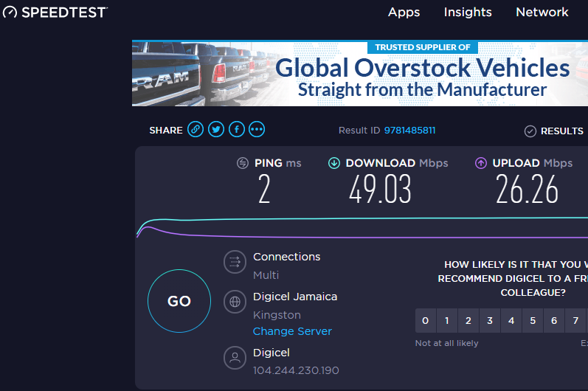This screenshot has width=588, height=391.
Task: Share result on Facebook
Action: tap(237, 130)
